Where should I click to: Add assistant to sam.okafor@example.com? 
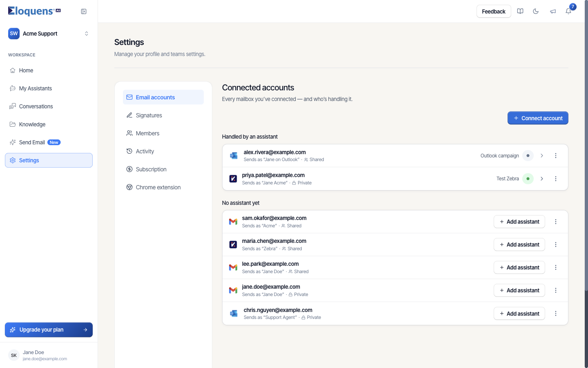click(x=519, y=222)
